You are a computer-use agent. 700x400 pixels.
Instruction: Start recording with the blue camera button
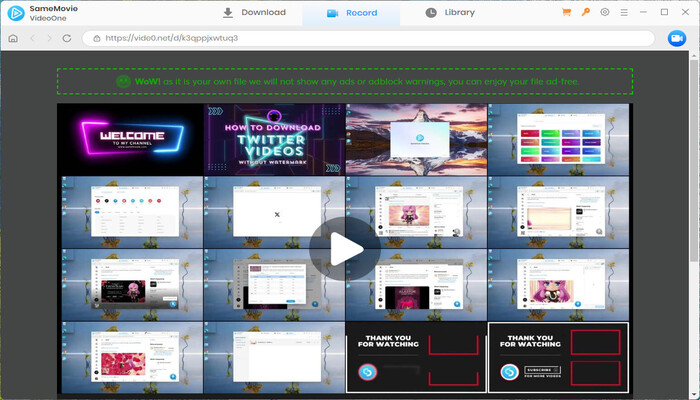pyautogui.click(x=677, y=38)
